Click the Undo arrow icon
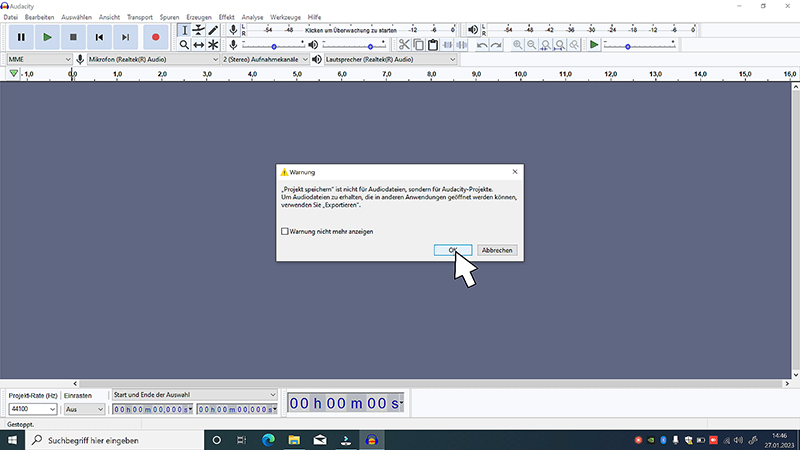This screenshot has height=450, width=800. pos(482,45)
